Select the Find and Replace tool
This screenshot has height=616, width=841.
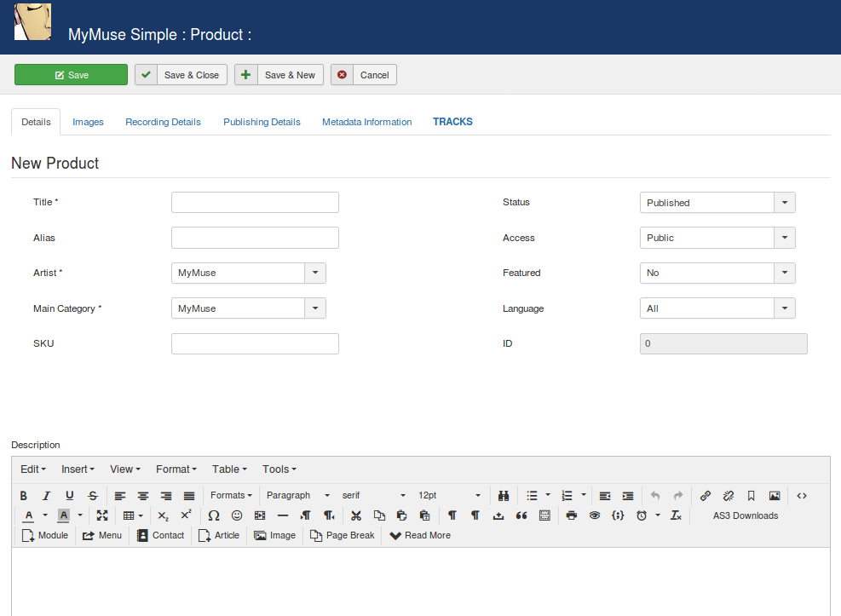point(504,495)
